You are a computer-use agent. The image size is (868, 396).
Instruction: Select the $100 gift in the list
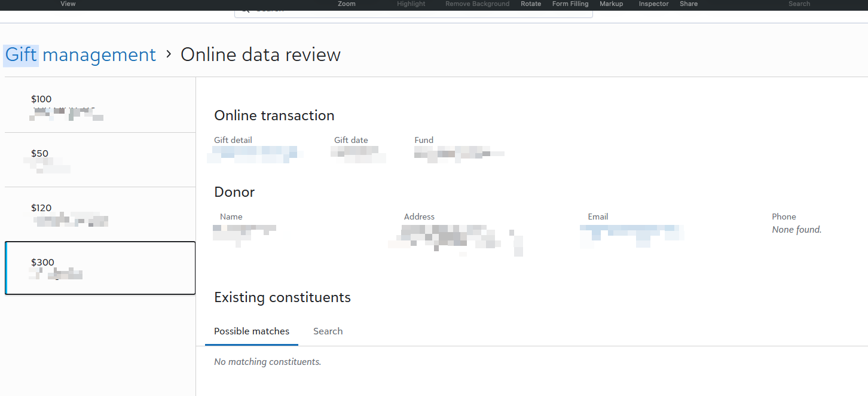click(x=100, y=105)
